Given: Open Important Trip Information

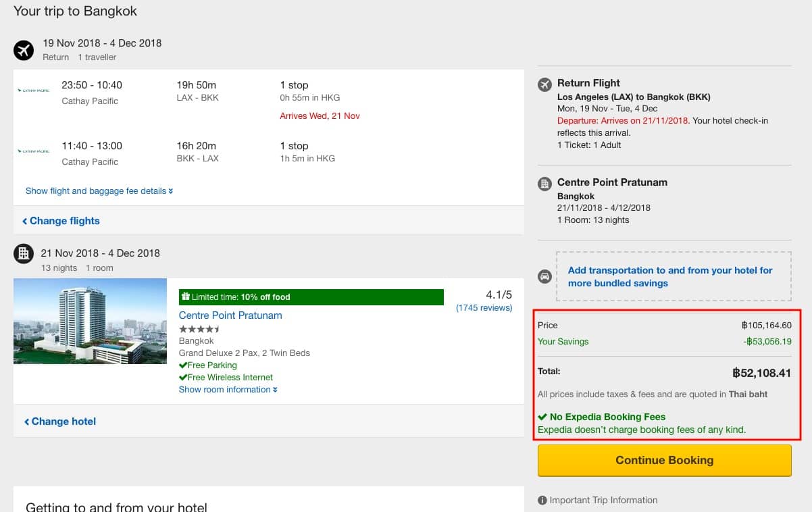Looking at the screenshot, I should pyautogui.click(x=603, y=501).
